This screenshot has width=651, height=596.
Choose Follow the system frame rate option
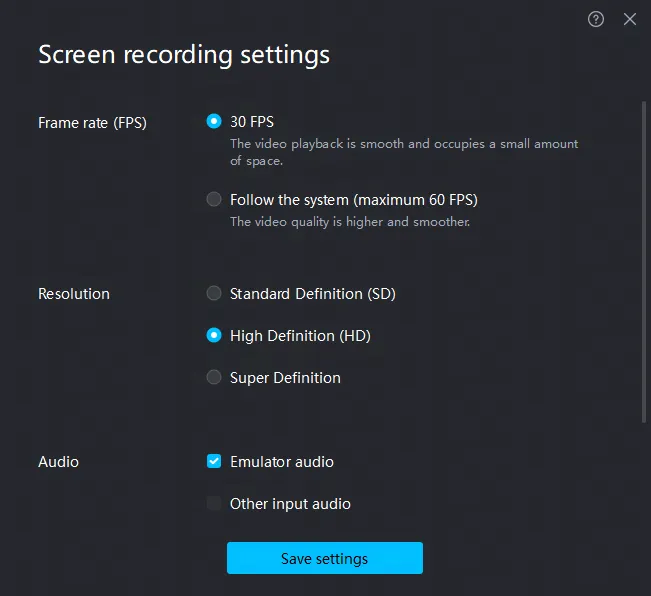[x=214, y=199]
